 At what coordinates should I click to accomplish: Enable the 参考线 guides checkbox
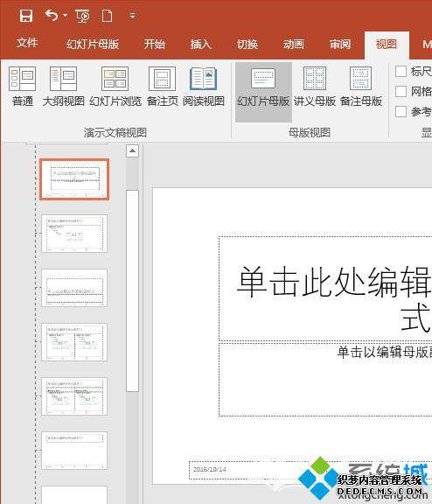coord(401,111)
